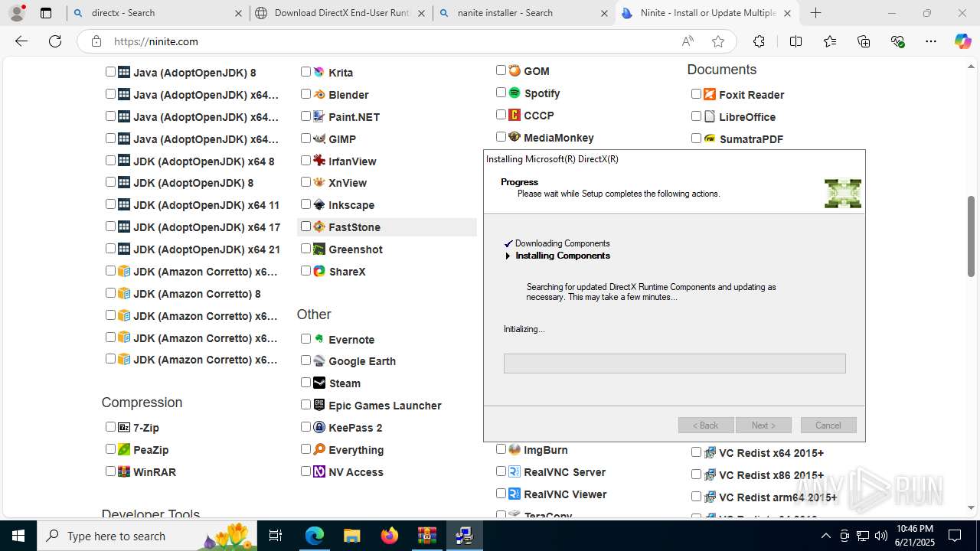
Task: Open the notification center icon
Action: (955, 536)
